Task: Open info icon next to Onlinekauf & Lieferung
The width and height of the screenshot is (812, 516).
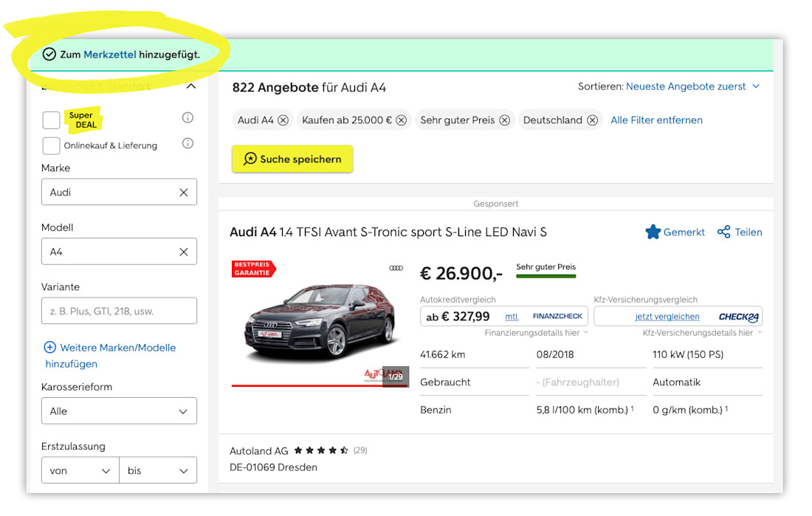Action: pyautogui.click(x=188, y=143)
